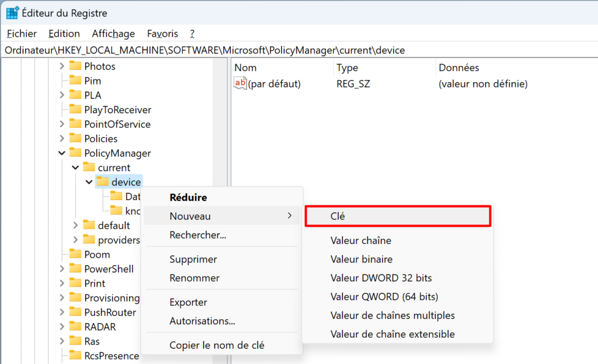Expand the PLA tree node

tap(62, 95)
